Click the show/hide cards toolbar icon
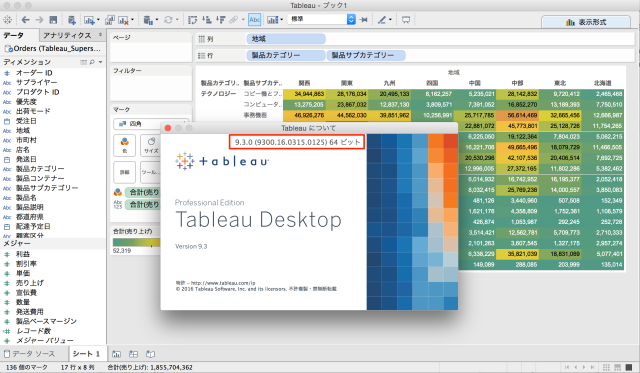Image resolution: width=640 pixels, height=373 pixels. coord(272,20)
